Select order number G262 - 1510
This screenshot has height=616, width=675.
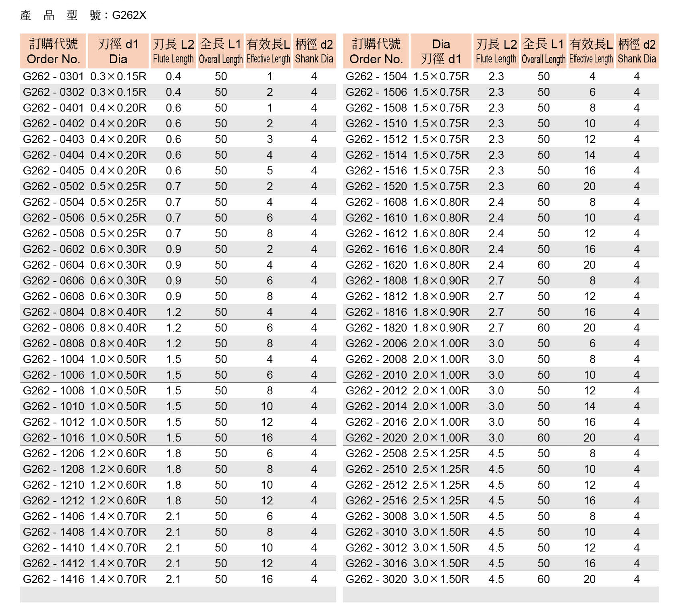(x=376, y=124)
